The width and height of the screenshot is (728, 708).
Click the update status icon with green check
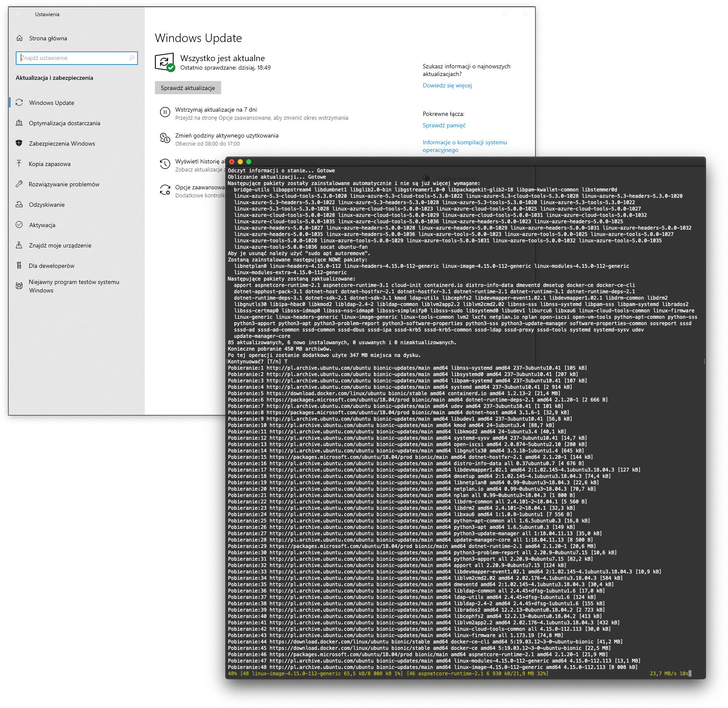(165, 62)
